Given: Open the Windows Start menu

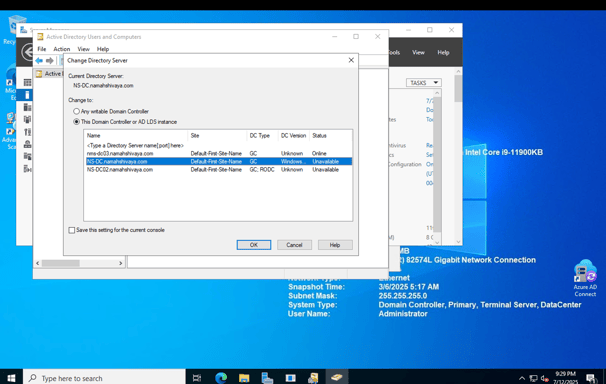Looking at the screenshot, I should pyautogui.click(x=11, y=378).
